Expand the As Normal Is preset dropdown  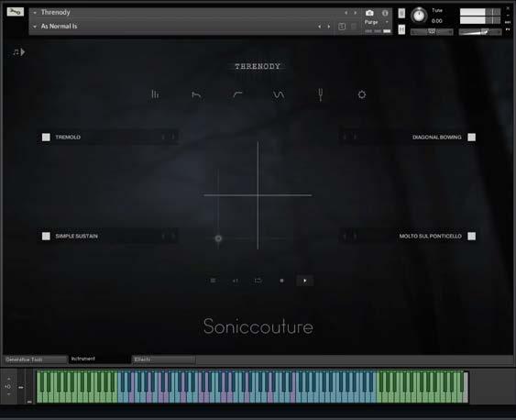pyautogui.click(x=35, y=27)
